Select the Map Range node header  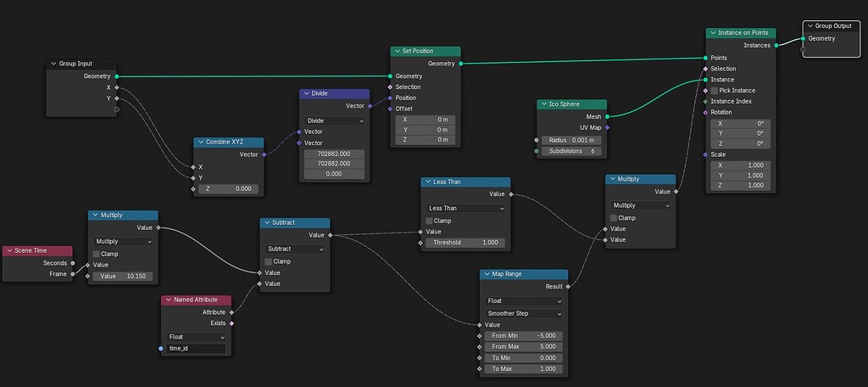click(524, 274)
